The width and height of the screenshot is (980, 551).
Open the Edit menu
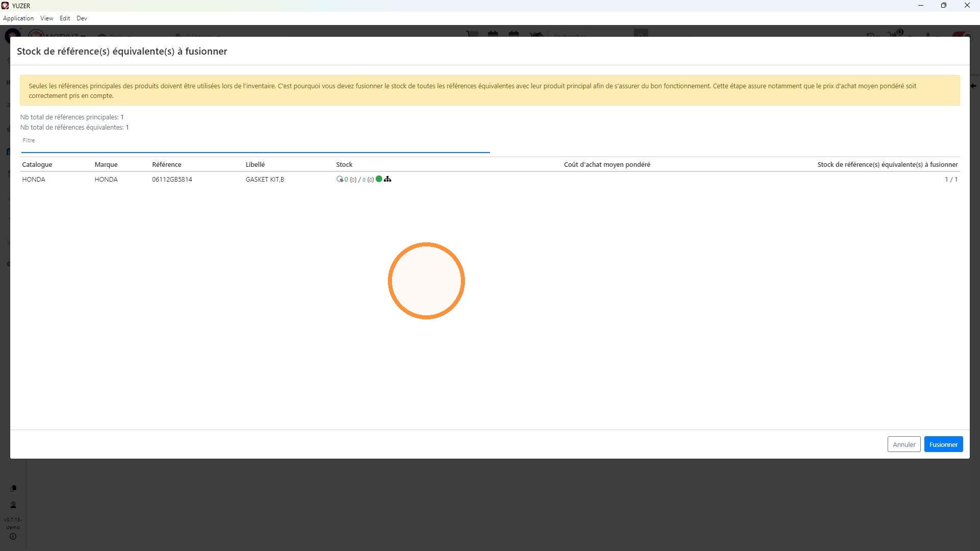click(x=65, y=18)
